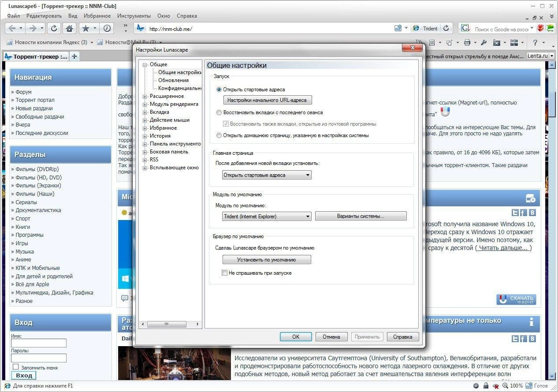Click the browser Forward arrow button

point(33,28)
